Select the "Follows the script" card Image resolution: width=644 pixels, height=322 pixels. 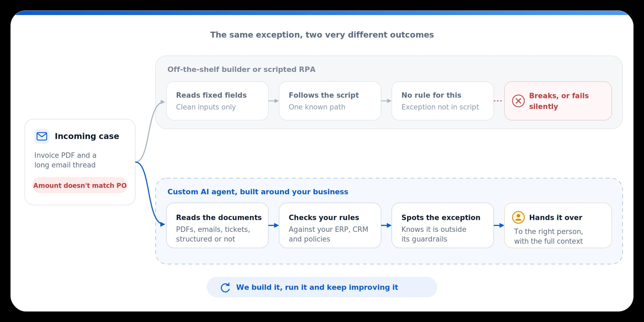(x=330, y=101)
